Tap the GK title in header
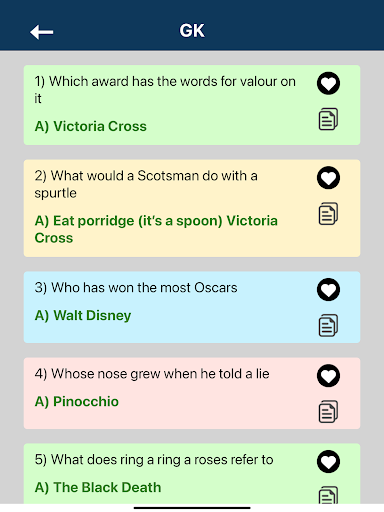384x512 pixels. pyautogui.click(x=192, y=31)
